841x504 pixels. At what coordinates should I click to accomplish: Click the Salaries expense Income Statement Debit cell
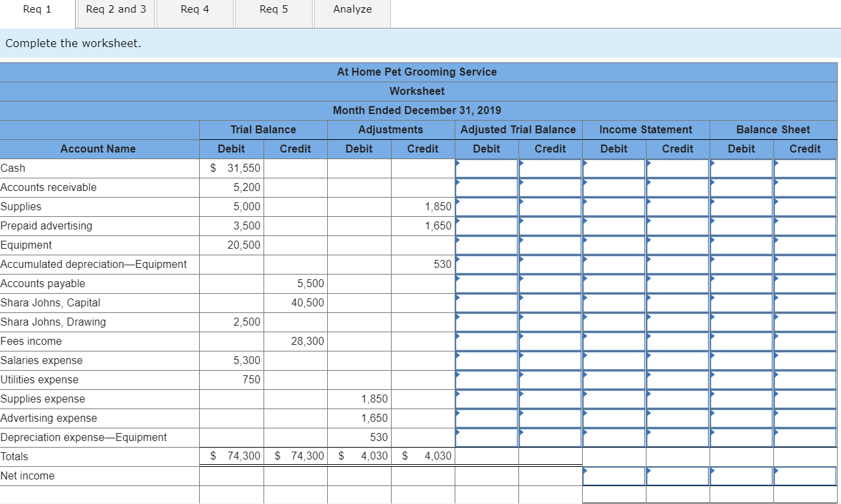coord(613,360)
